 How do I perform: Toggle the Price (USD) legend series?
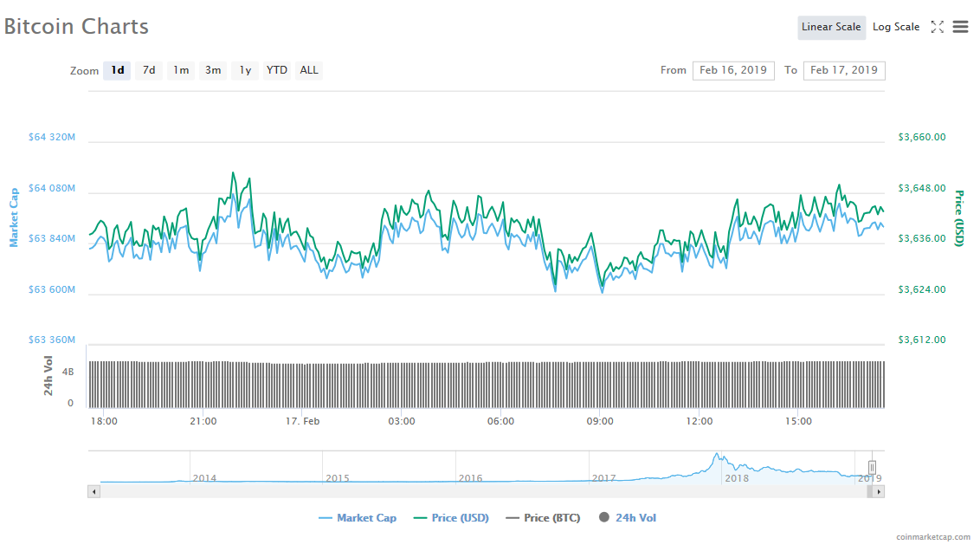click(451, 518)
